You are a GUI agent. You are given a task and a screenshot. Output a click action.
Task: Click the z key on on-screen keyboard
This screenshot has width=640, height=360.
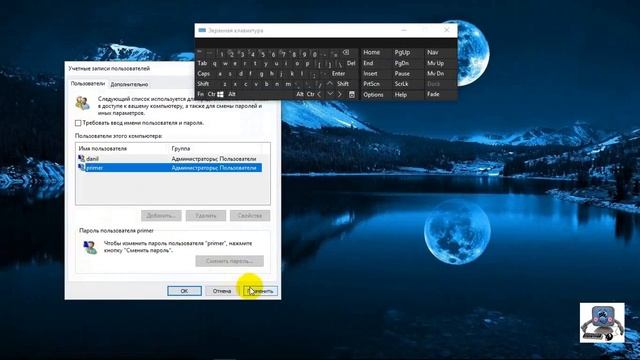(225, 84)
